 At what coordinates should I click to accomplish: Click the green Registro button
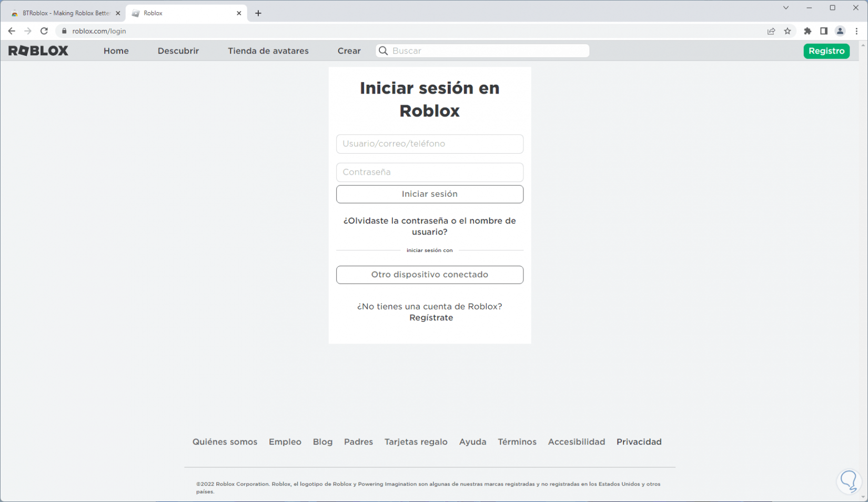point(826,51)
